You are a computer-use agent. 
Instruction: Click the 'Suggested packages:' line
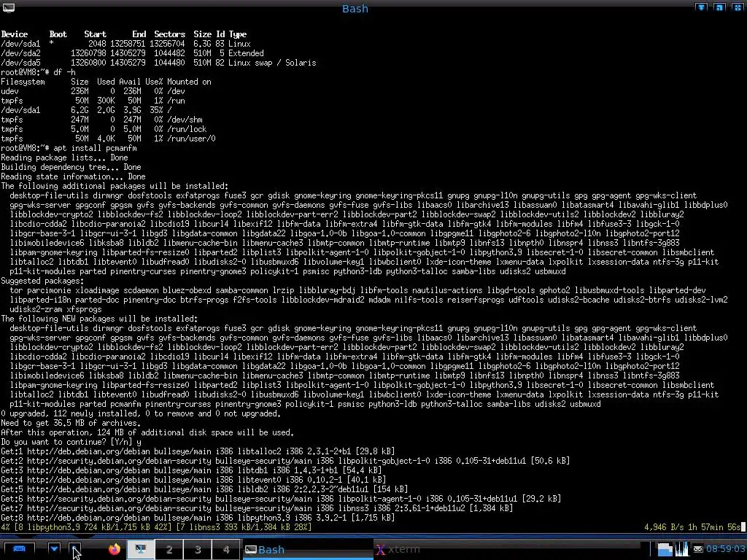coord(42,281)
